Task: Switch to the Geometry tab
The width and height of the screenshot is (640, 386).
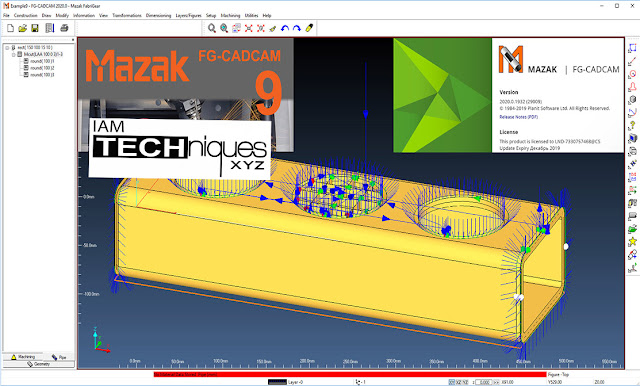Action: tap(38, 364)
